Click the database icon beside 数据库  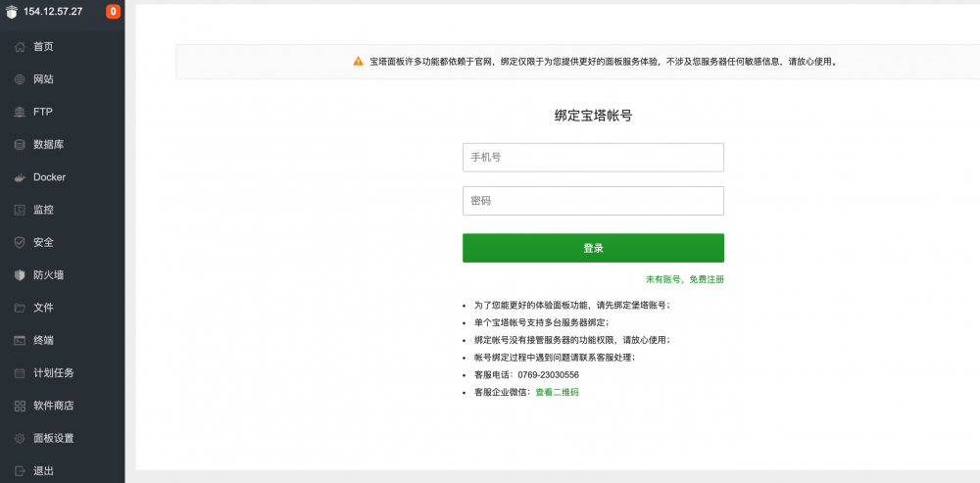point(20,145)
